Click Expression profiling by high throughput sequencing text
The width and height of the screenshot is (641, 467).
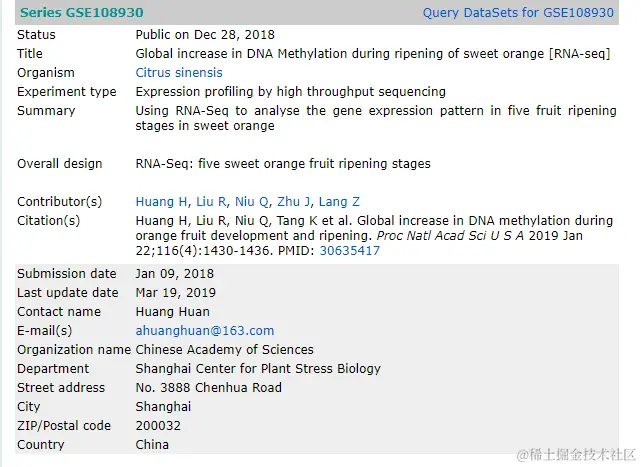click(291, 92)
